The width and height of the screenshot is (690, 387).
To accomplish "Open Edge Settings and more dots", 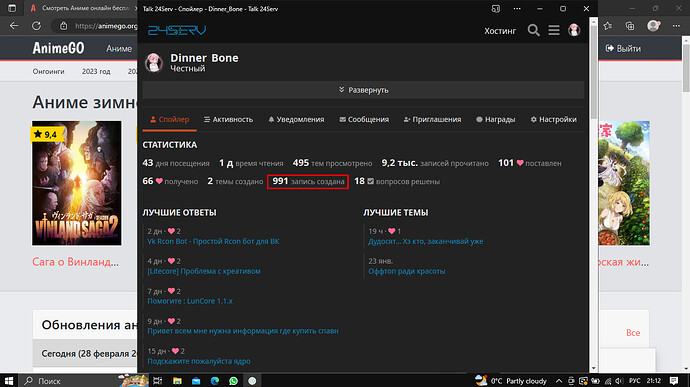I will click(x=676, y=26).
